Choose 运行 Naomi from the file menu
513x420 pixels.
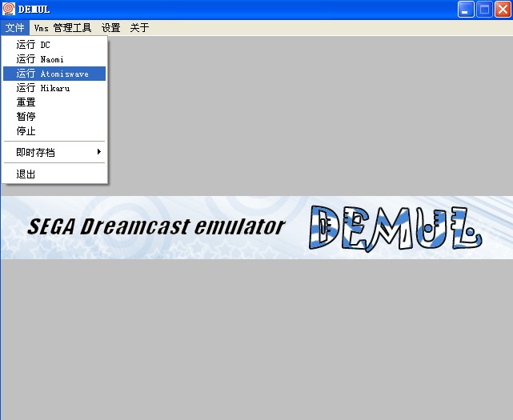[x=54, y=59]
